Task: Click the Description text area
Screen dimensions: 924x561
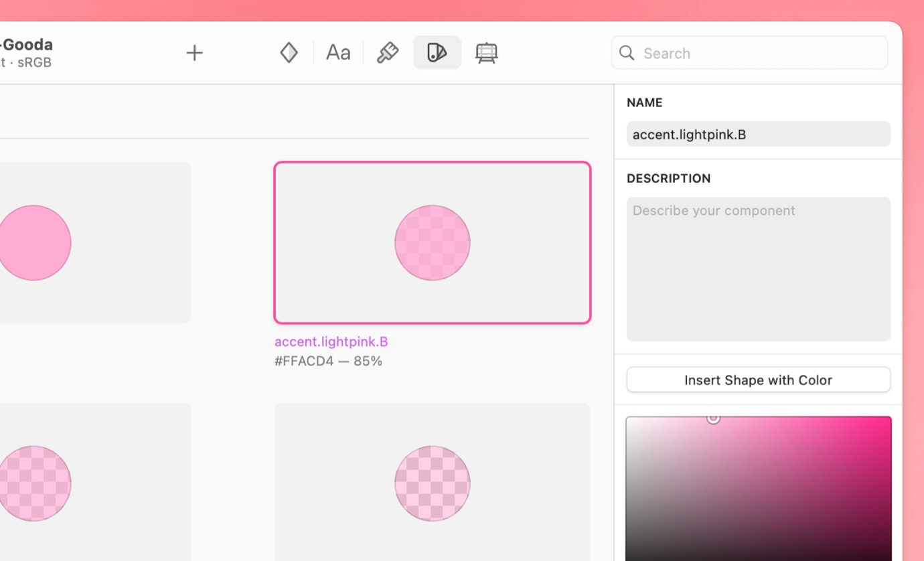Action: 758,269
